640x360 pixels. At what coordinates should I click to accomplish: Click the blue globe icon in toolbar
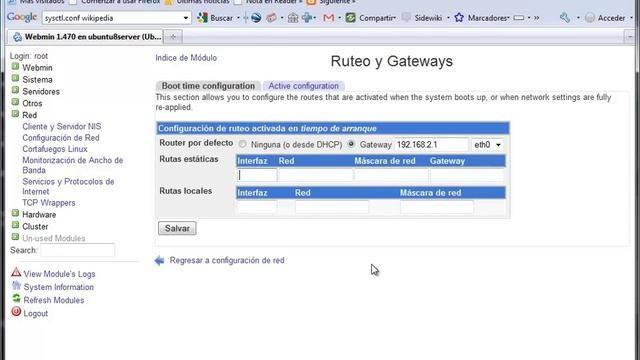[256, 18]
